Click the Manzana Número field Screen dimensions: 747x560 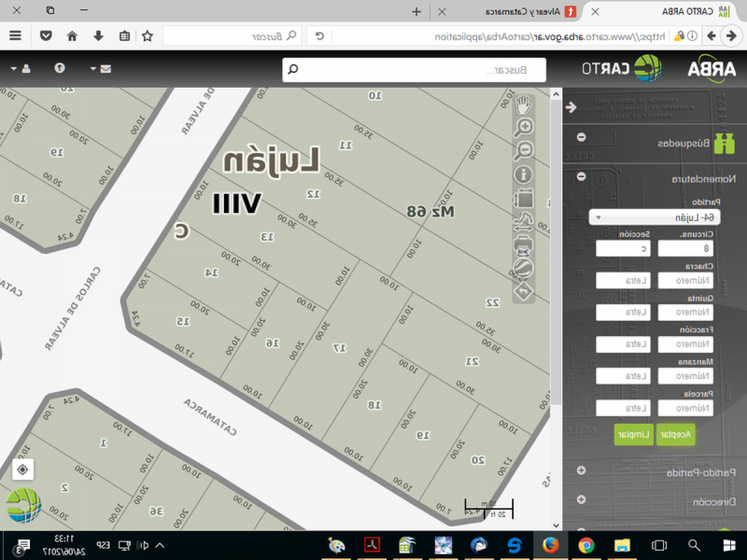pyautogui.click(x=685, y=375)
